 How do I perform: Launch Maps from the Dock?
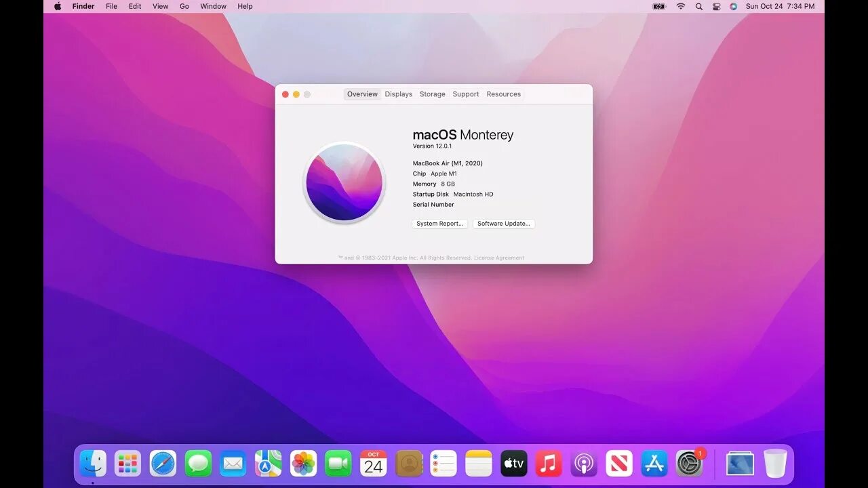(268, 464)
